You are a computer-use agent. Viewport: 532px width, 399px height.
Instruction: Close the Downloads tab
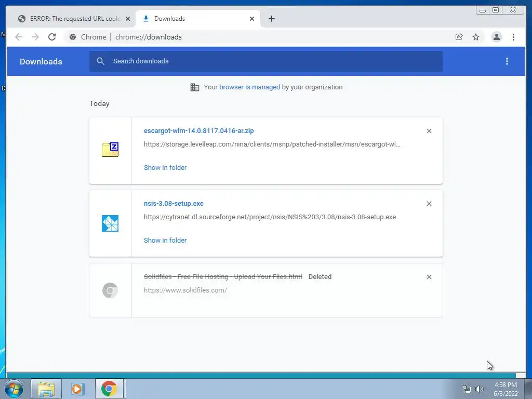point(252,19)
